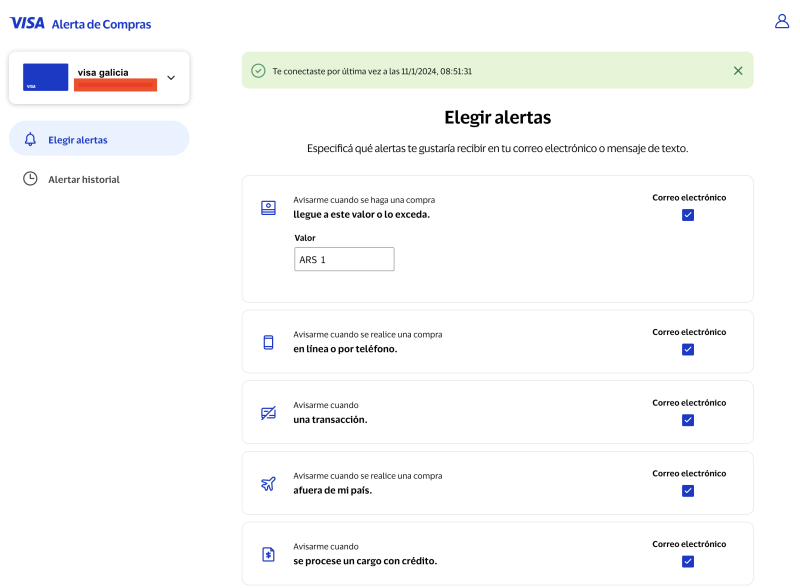The width and height of the screenshot is (800, 588).
Task: Click the airplane icon for purchases abroad
Action: [268, 484]
